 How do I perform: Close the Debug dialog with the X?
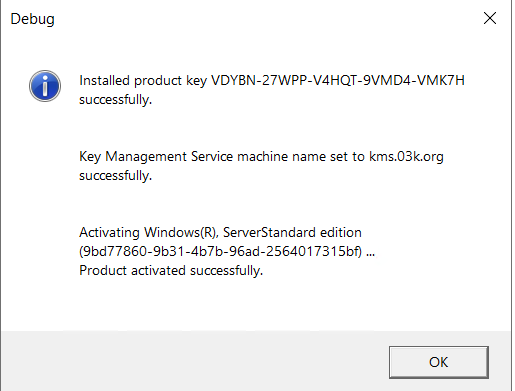(490, 18)
